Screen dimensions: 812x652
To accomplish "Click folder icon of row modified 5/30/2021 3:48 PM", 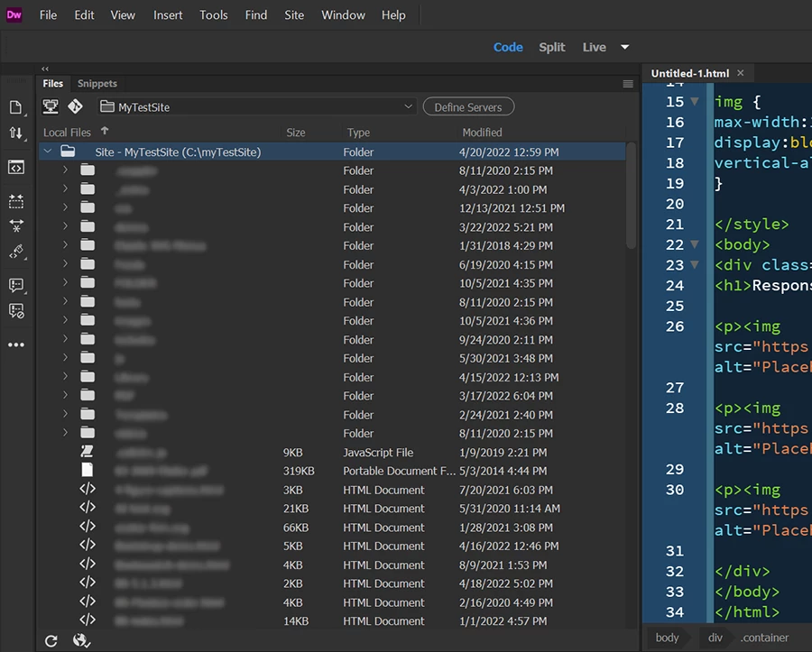I will (x=88, y=358).
